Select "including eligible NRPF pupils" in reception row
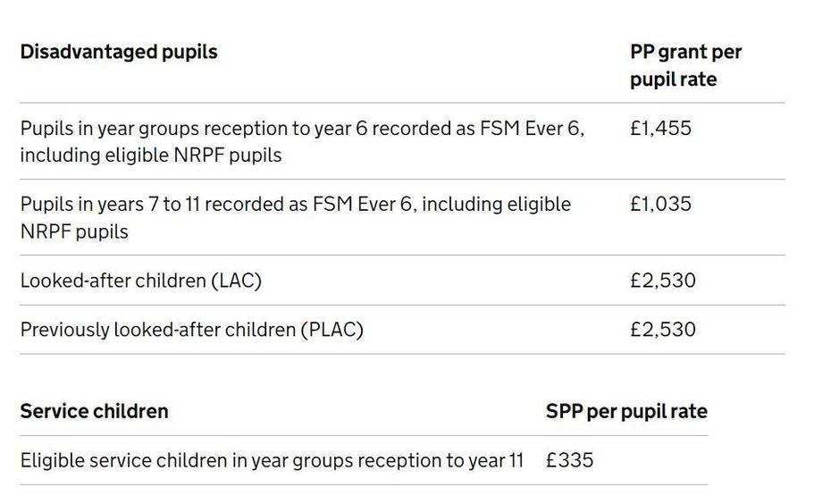The width and height of the screenshot is (831, 504). [150, 155]
